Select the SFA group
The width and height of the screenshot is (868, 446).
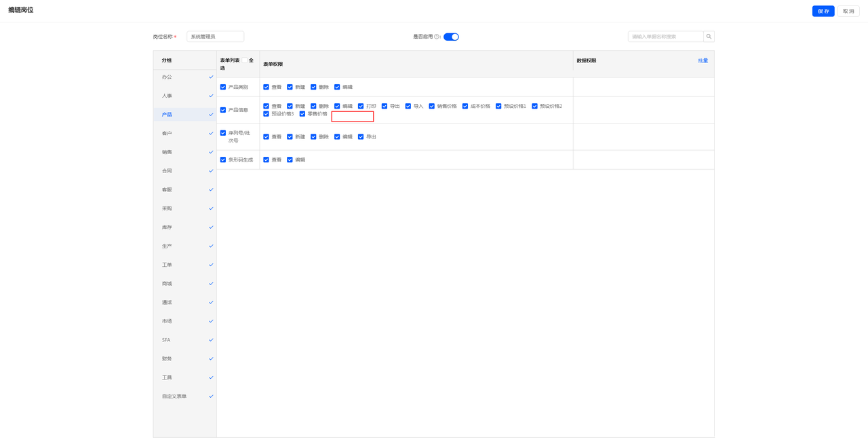184,340
